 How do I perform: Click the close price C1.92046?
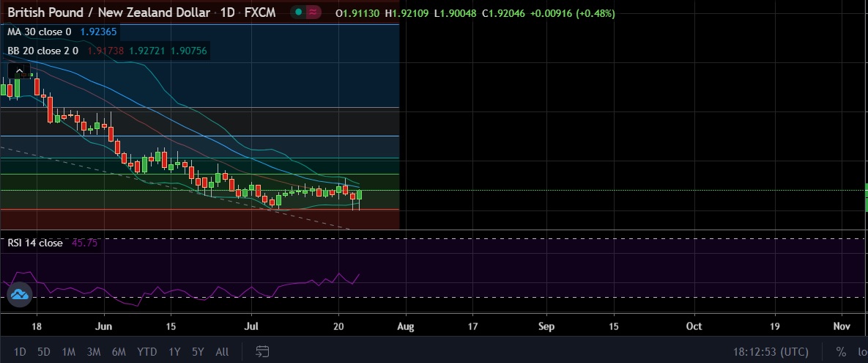[503, 12]
